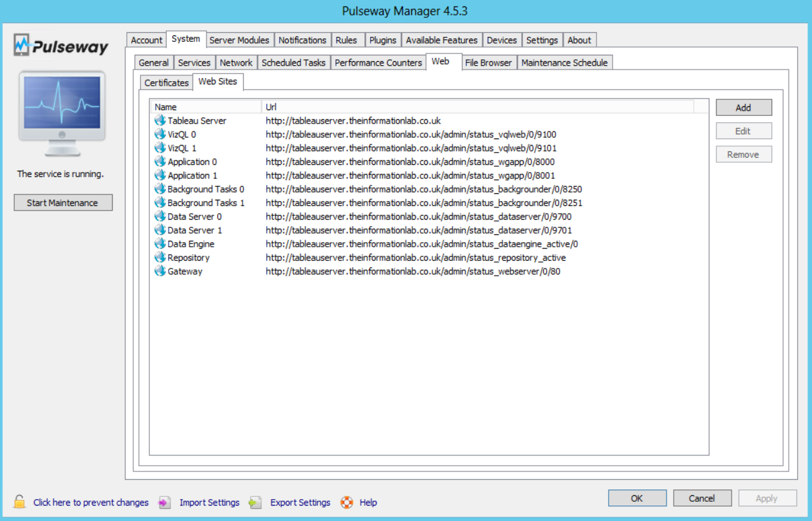Click the 'Click here to prevent changes' link
This screenshot has height=521, width=812.
pos(91,502)
